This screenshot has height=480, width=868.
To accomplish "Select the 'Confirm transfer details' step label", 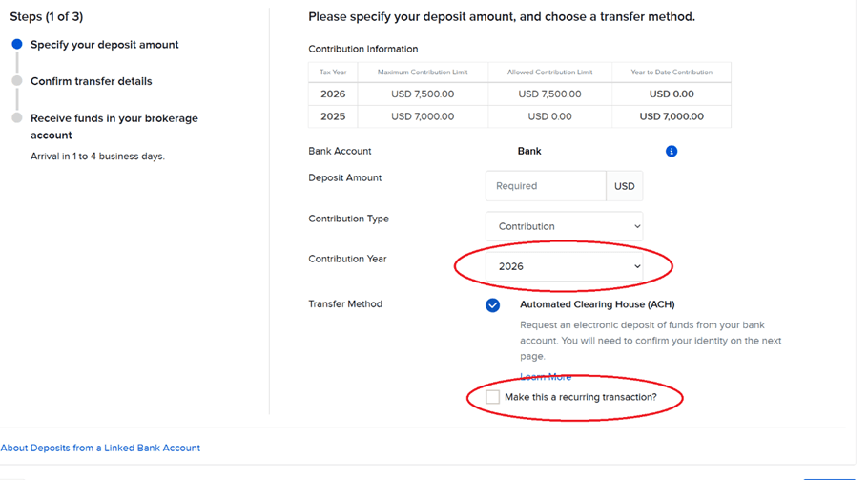I will pyautogui.click(x=91, y=81).
